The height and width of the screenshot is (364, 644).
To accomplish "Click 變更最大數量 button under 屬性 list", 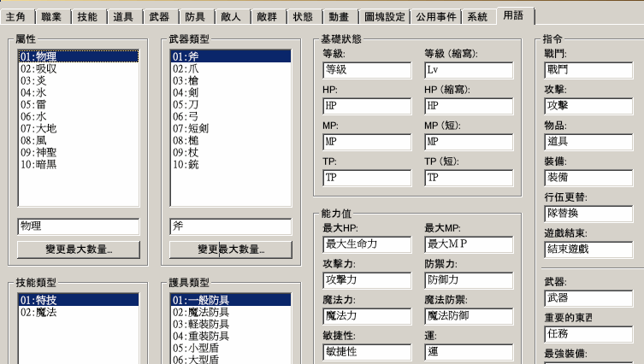I will click(x=79, y=250).
